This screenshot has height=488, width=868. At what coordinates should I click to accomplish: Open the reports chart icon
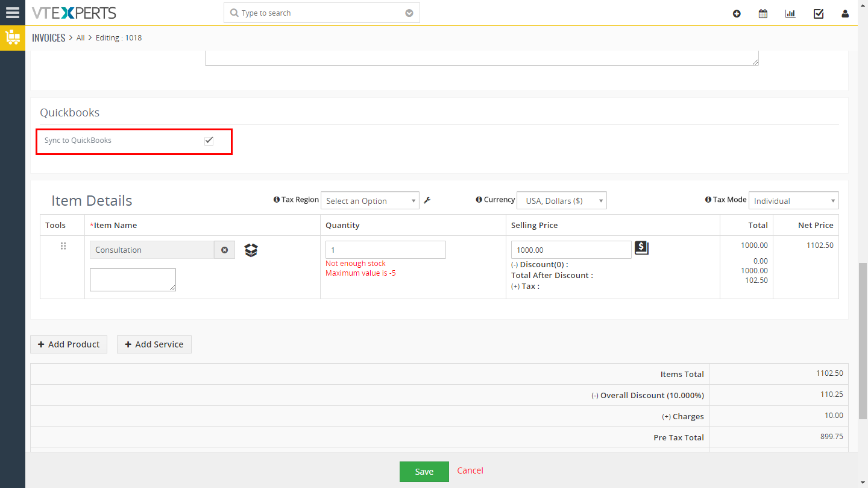(790, 13)
